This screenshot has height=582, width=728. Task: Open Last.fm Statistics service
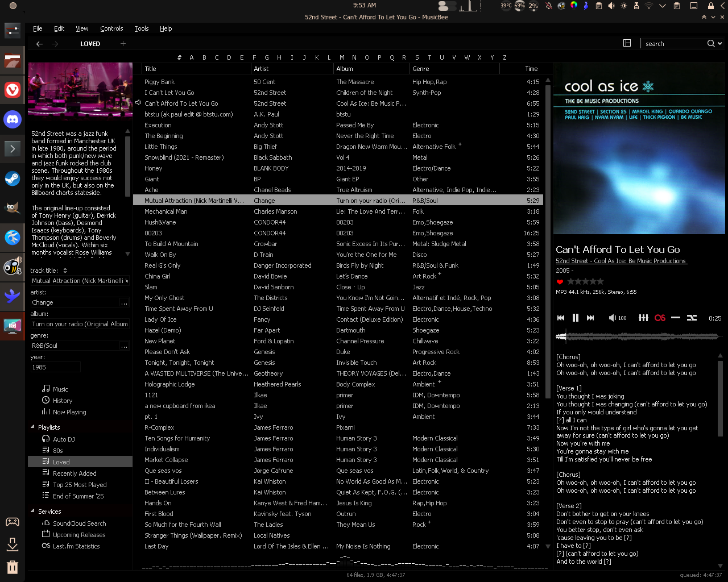click(76, 546)
